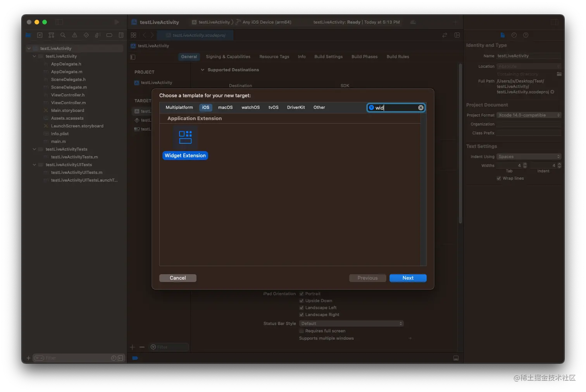The width and height of the screenshot is (586, 392).
Task: Run the project with the play button
Action: [x=117, y=22]
